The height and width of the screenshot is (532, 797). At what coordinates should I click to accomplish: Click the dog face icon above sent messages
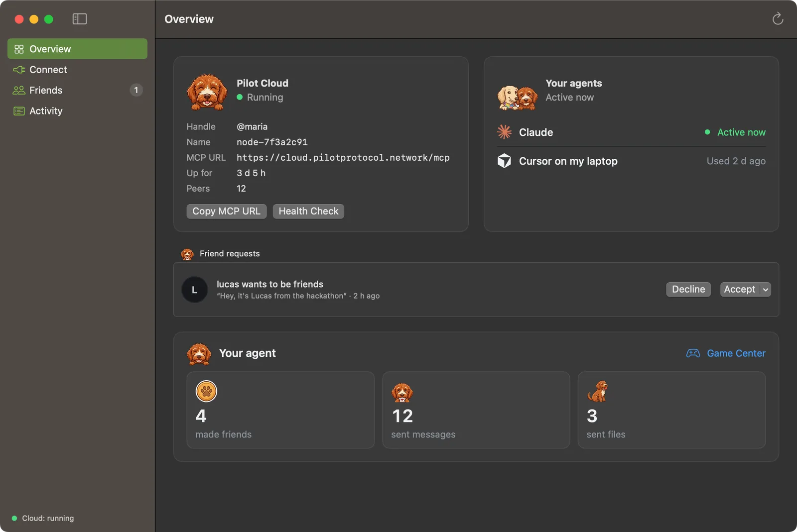(402, 392)
